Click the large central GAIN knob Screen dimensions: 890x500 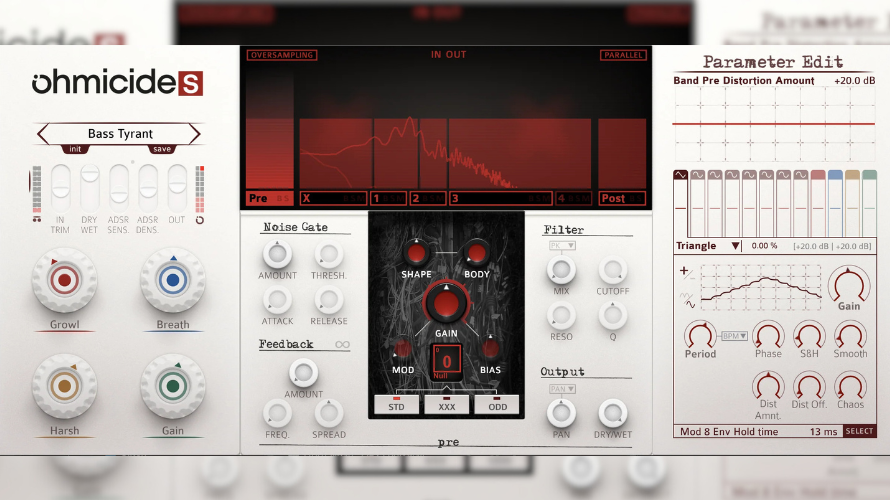pyautogui.click(x=446, y=304)
